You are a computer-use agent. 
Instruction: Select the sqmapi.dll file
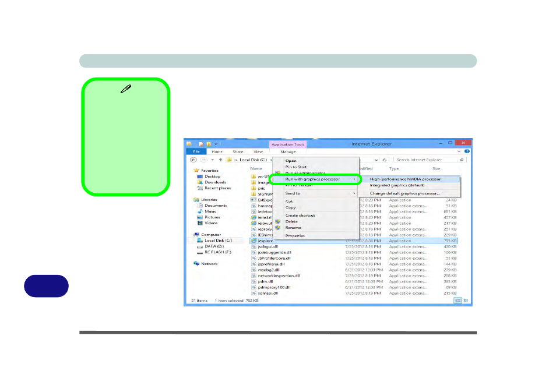268,293
